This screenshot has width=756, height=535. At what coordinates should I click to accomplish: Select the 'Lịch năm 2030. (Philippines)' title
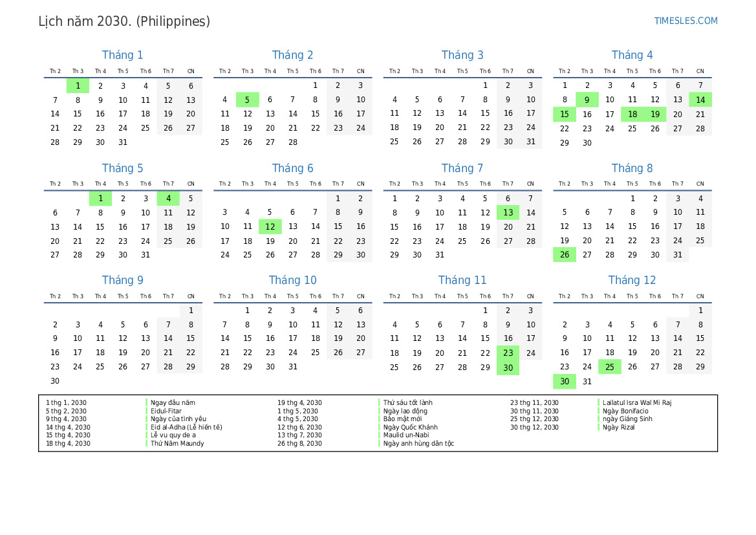point(124,21)
